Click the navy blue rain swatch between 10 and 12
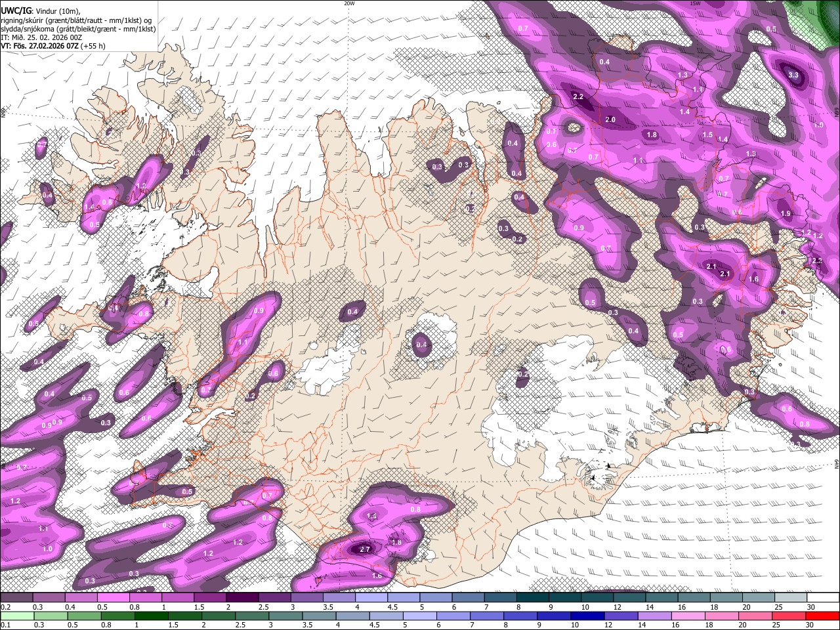 pos(587,616)
